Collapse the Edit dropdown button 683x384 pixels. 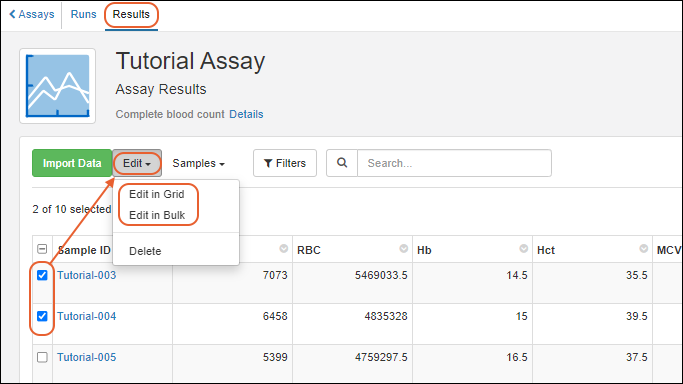pyautogui.click(x=137, y=163)
